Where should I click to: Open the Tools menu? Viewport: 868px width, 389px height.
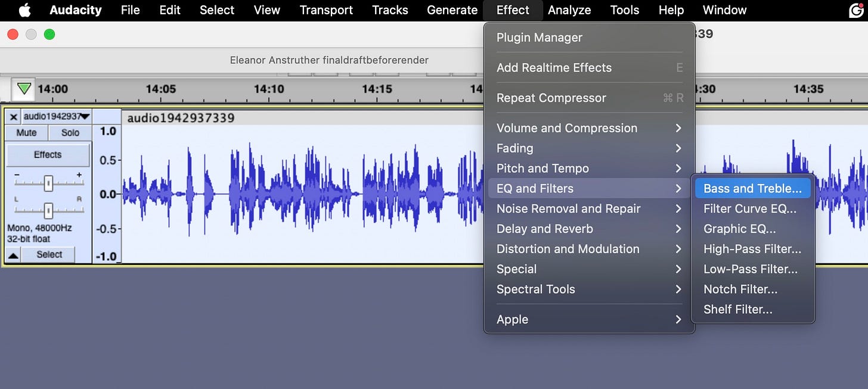(x=625, y=10)
